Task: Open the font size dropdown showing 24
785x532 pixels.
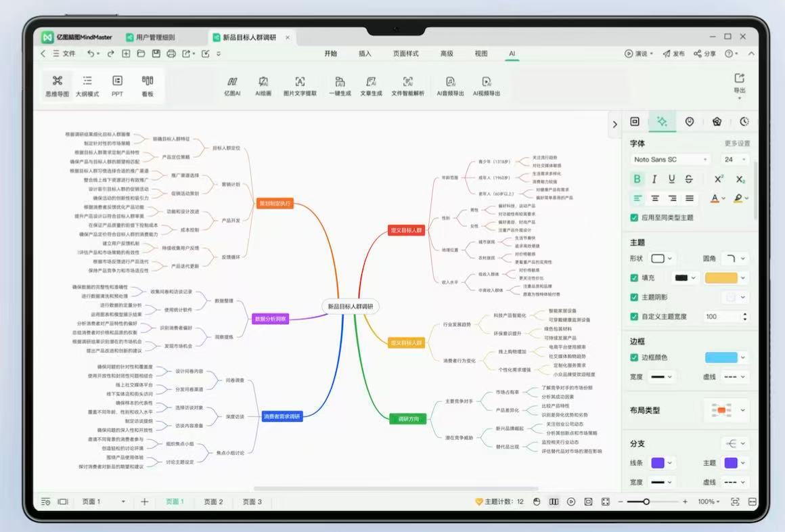Action: coord(734,159)
